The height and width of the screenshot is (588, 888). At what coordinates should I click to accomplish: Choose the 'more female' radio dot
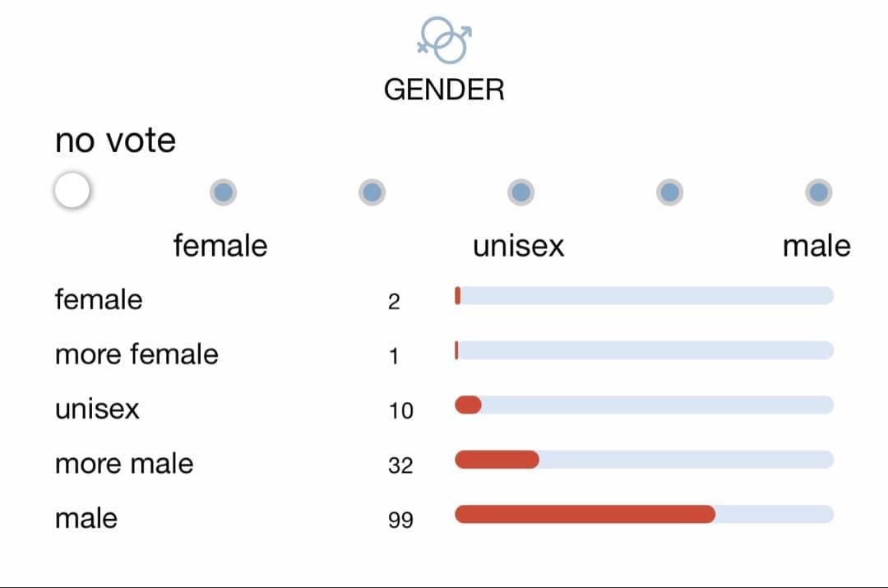(372, 192)
